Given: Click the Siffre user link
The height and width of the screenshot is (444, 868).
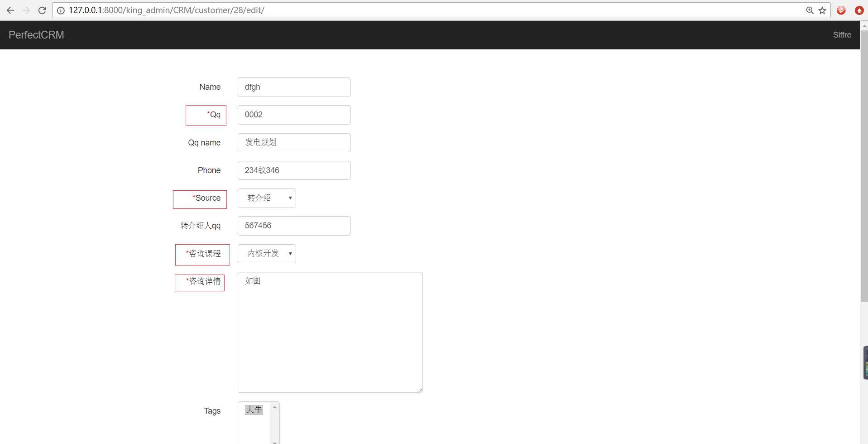Looking at the screenshot, I should tap(842, 35).
